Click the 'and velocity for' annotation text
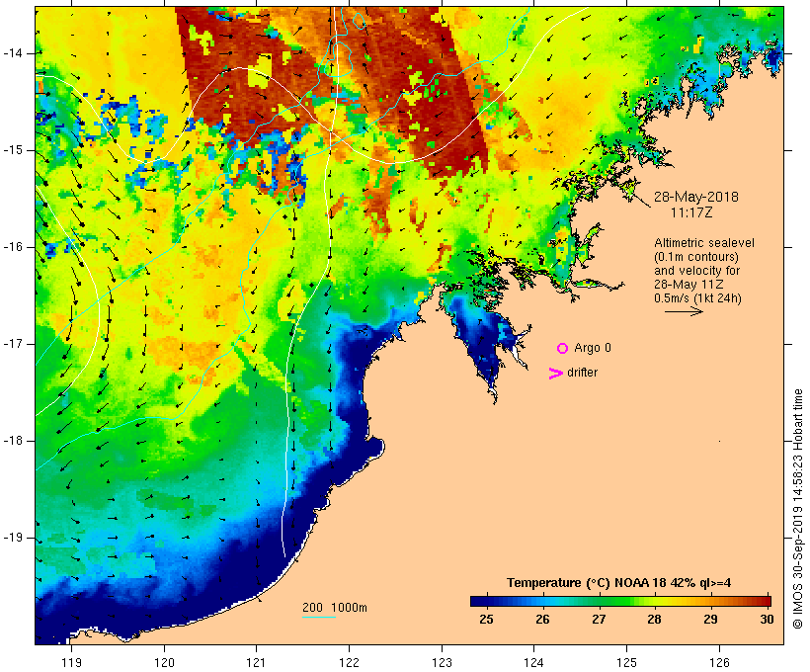 [x=696, y=271]
